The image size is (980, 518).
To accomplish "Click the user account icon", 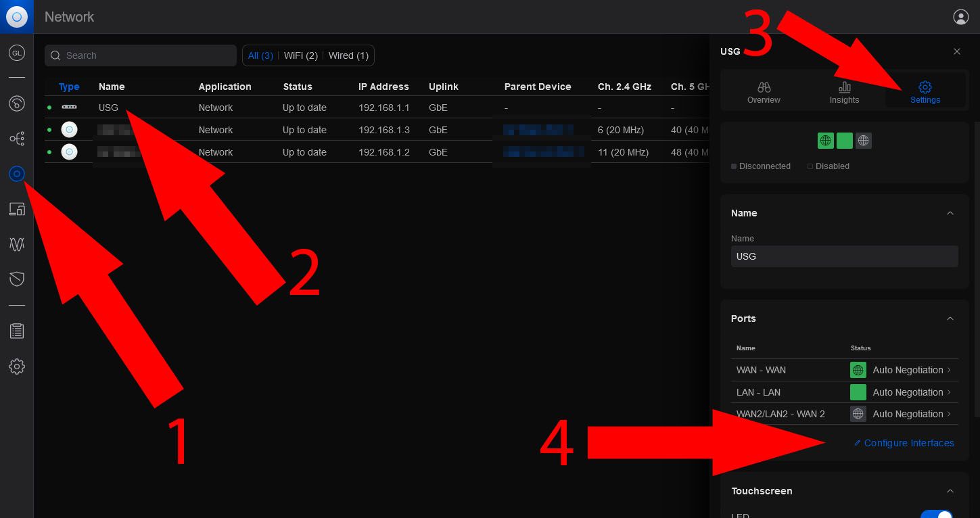I will coord(960,17).
